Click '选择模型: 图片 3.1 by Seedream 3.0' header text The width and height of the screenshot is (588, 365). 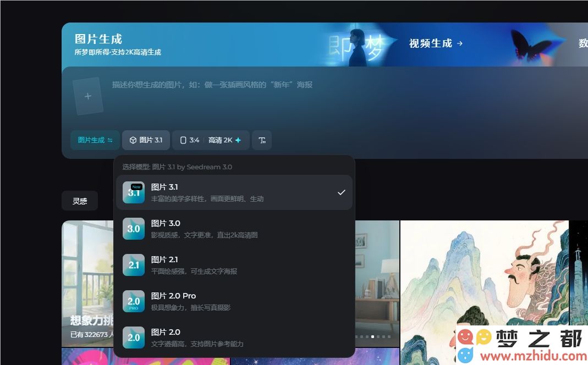tap(177, 167)
